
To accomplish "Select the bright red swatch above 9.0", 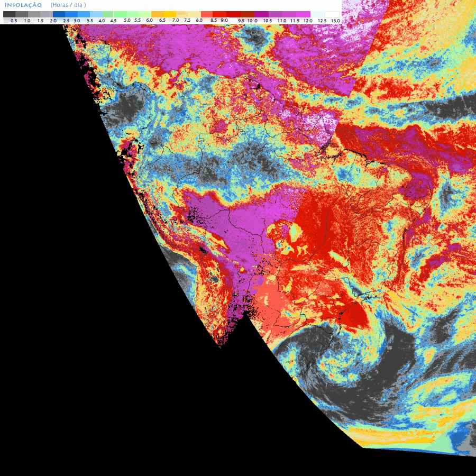I will pyautogui.click(x=219, y=14).
